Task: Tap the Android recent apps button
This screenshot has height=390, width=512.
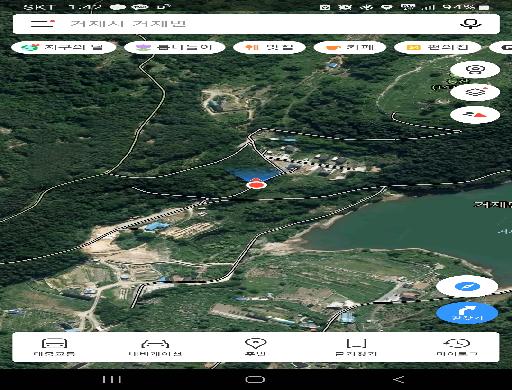Action: 112,379
